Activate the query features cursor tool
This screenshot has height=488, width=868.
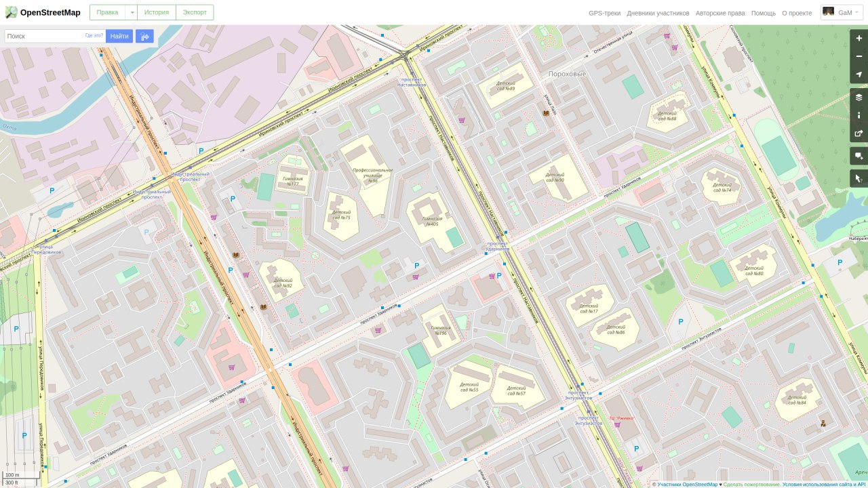point(859,178)
